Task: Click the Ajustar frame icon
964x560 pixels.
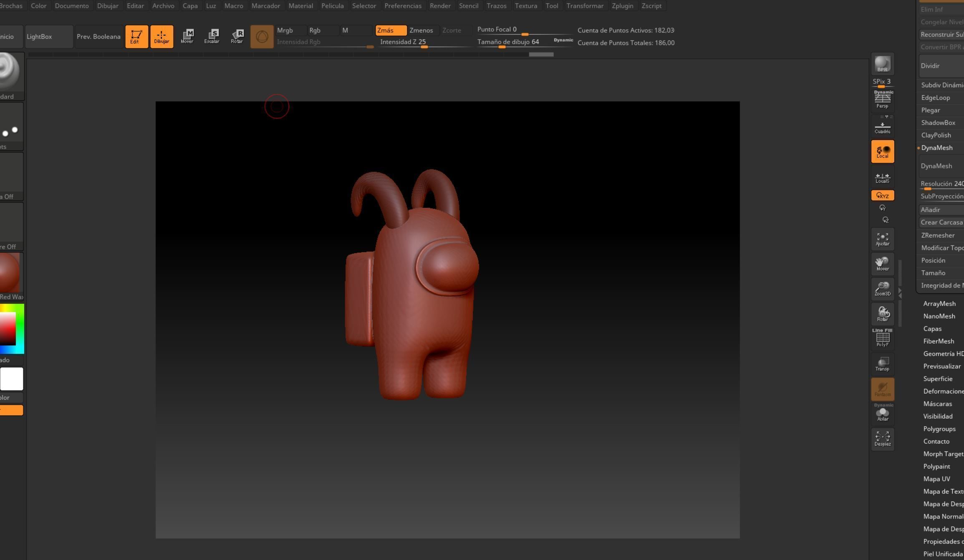Action: click(882, 239)
